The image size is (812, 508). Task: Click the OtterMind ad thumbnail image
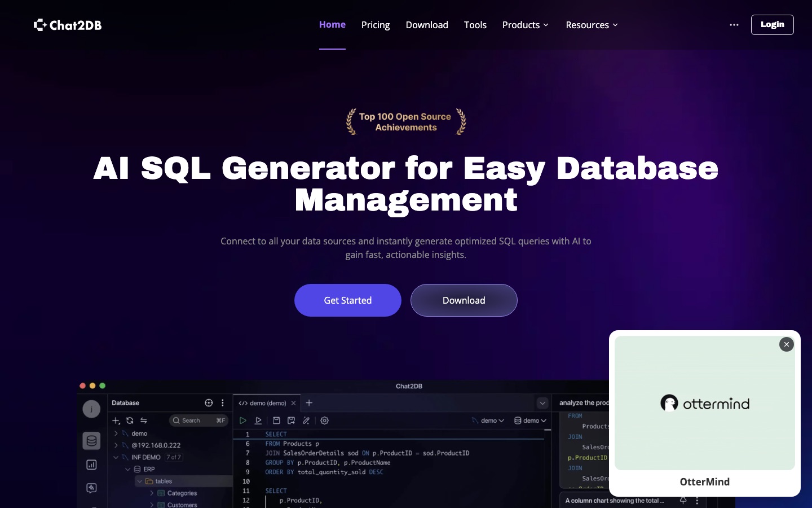click(x=705, y=403)
